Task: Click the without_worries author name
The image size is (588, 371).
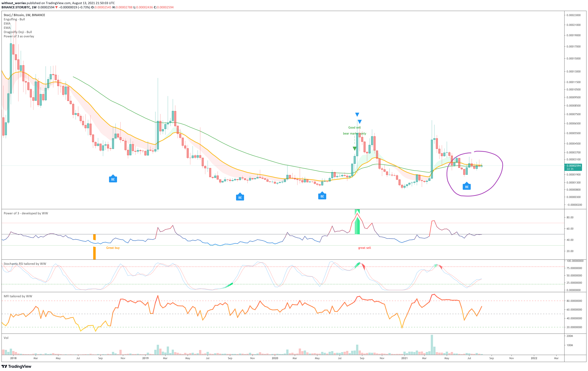Action: (14, 3)
